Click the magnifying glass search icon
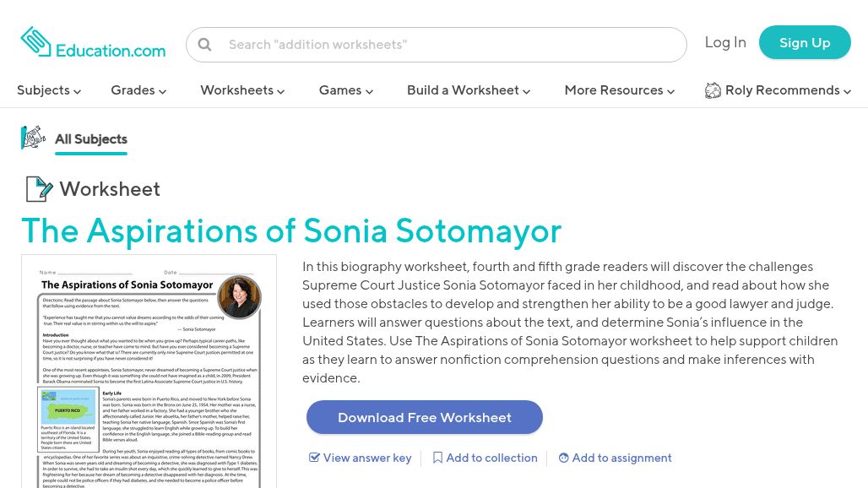This screenshot has width=868, height=488. point(204,44)
